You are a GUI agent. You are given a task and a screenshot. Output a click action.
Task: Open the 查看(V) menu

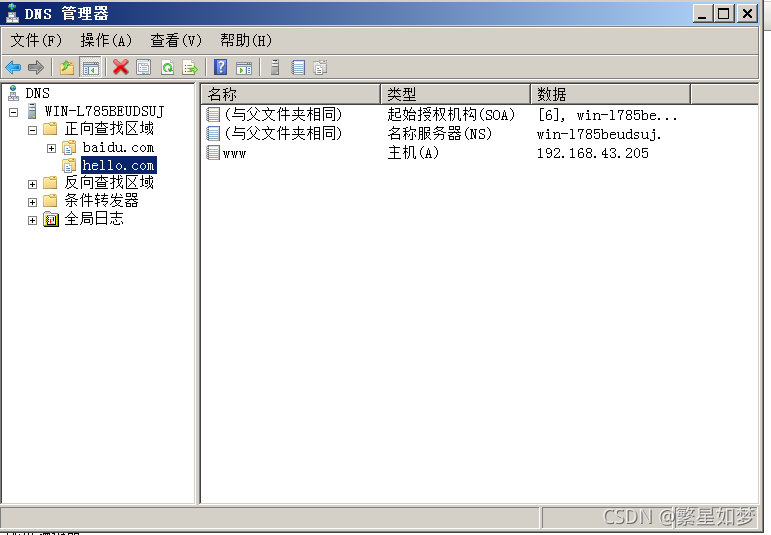coord(176,40)
